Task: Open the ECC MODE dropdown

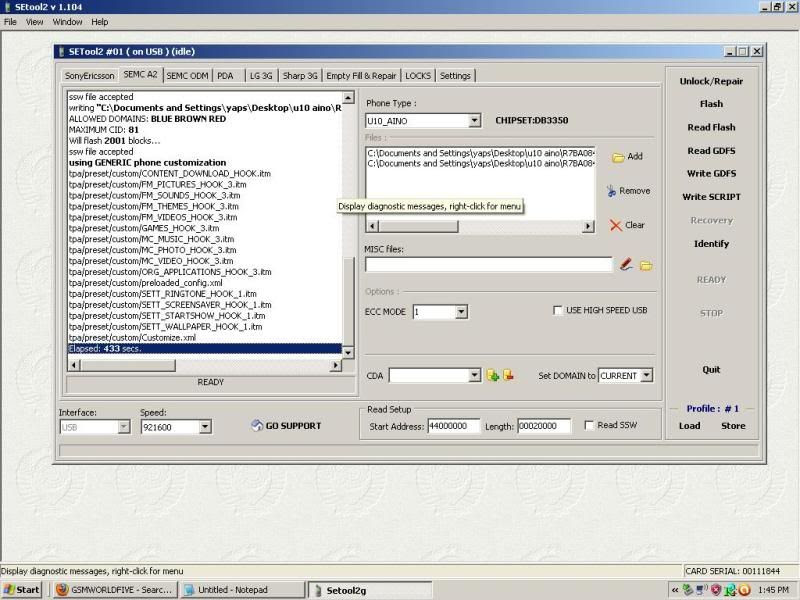Action: [461, 312]
